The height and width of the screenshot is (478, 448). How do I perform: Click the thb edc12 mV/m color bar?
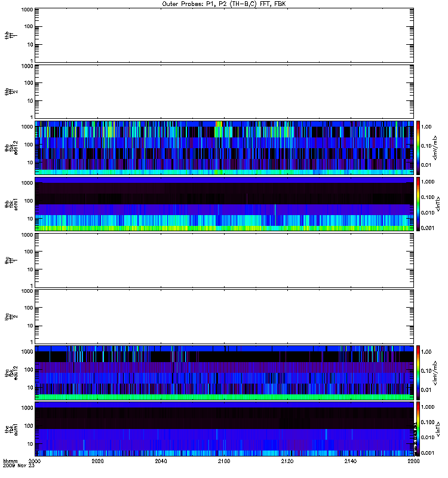click(x=418, y=148)
